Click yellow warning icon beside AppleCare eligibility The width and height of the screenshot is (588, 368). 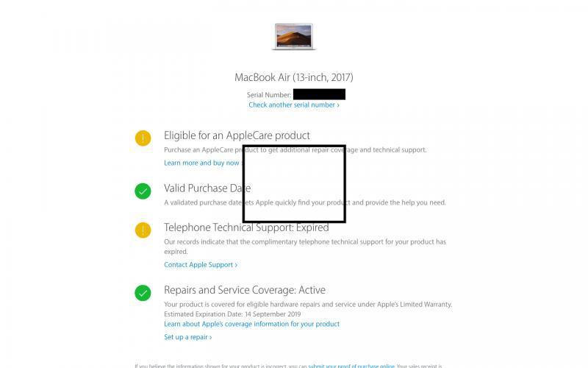[x=143, y=138]
